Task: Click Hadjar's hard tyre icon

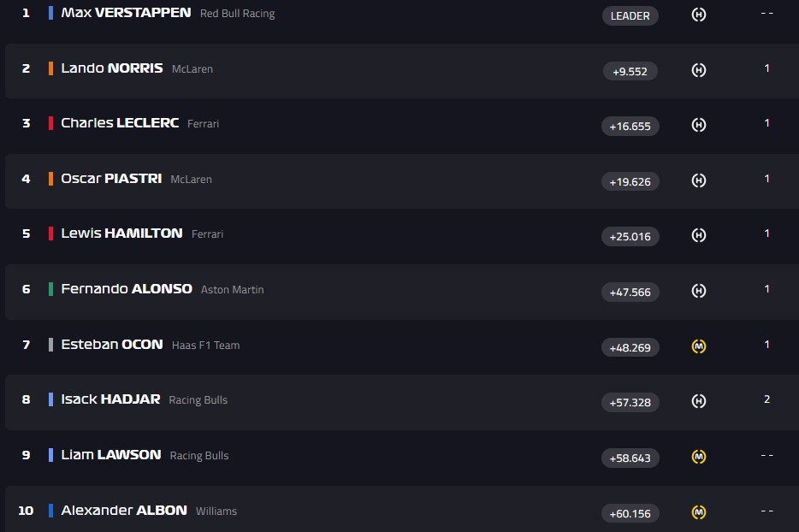Action: click(698, 401)
